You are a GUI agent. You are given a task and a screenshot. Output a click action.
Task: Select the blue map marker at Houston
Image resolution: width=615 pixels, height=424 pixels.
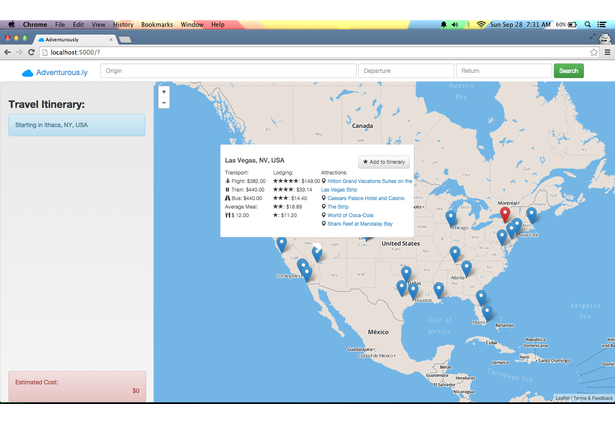(x=413, y=291)
